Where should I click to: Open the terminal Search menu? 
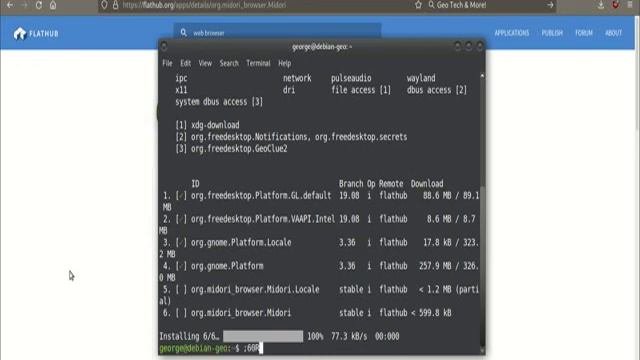click(x=229, y=63)
